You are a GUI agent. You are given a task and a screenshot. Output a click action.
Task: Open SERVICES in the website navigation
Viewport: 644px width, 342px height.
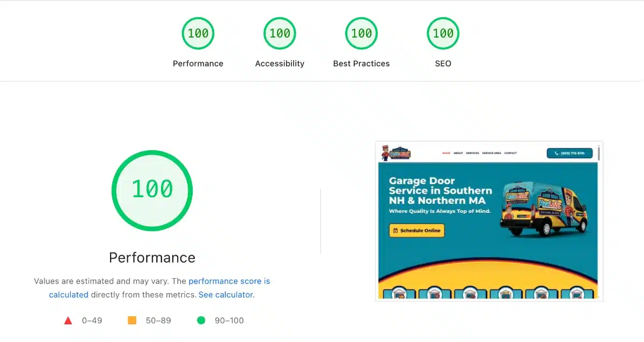(x=472, y=153)
